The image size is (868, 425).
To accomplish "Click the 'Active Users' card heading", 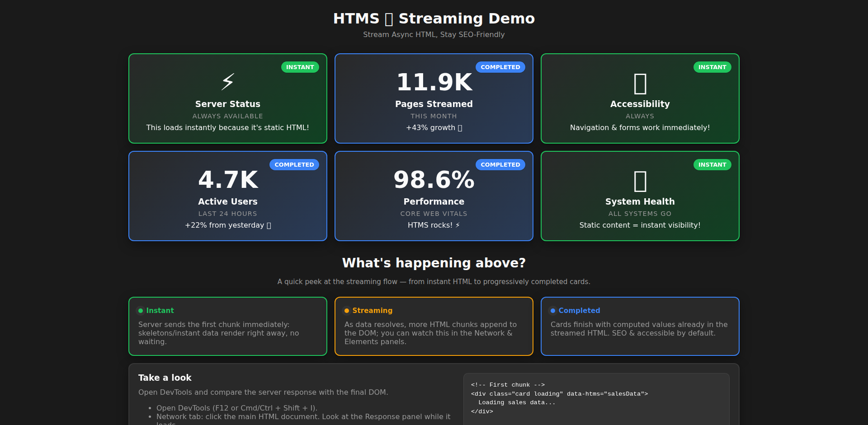I will point(228,201).
